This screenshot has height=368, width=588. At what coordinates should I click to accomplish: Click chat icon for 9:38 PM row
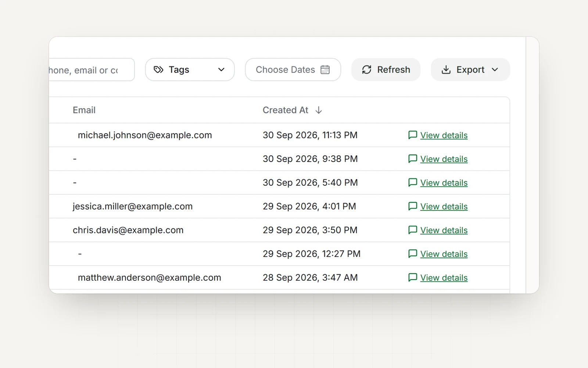tap(413, 159)
